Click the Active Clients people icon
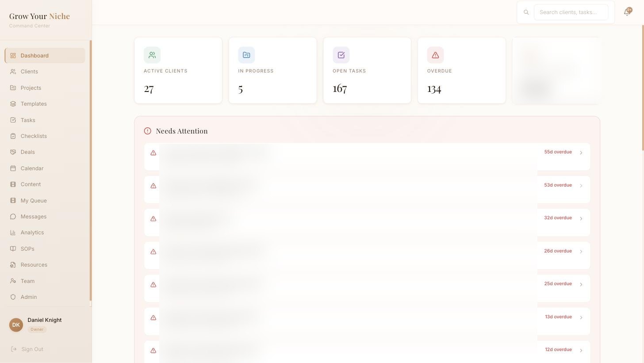 coord(152,55)
